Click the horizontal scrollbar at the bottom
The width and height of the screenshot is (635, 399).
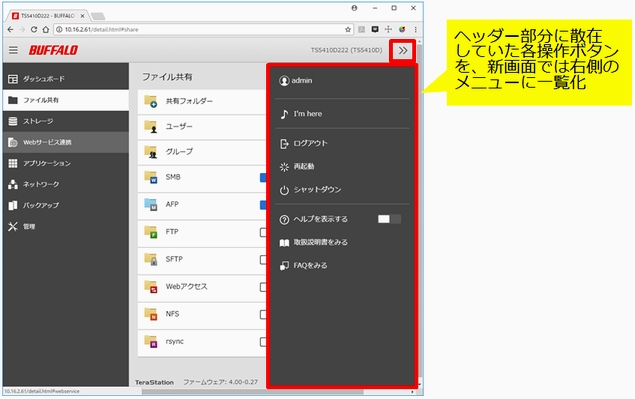(x=252, y=392)
